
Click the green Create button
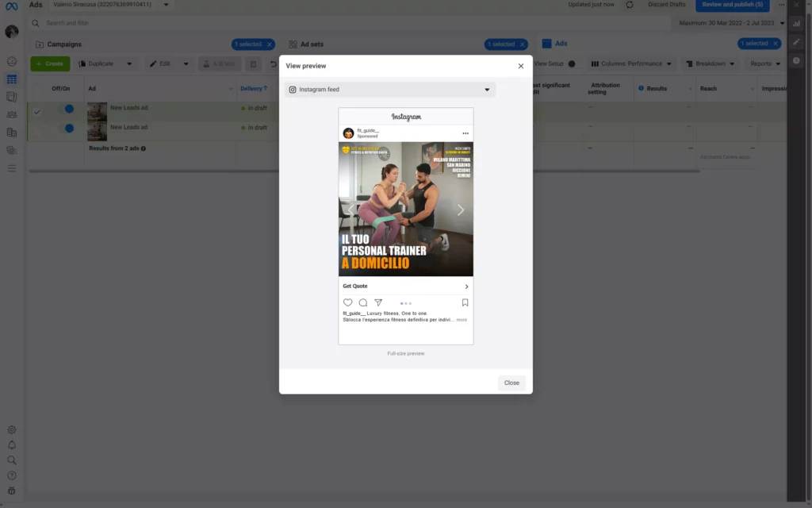click(50, 63)
